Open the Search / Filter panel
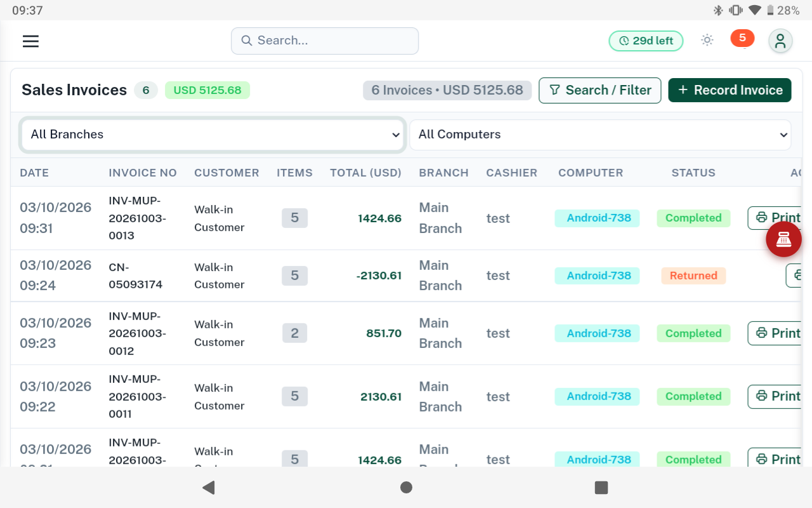Image resolution: width=812 pixels, height=508 pixels. (600, 90)
